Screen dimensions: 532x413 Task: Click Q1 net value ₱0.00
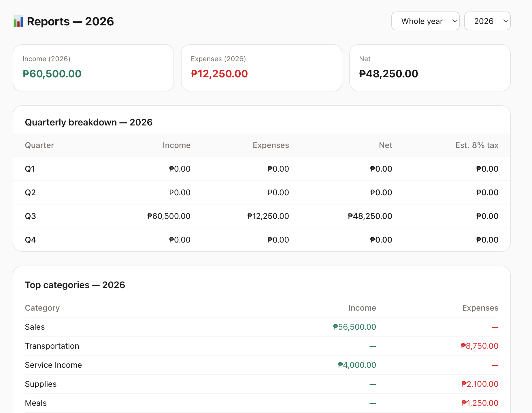[381, 169]
